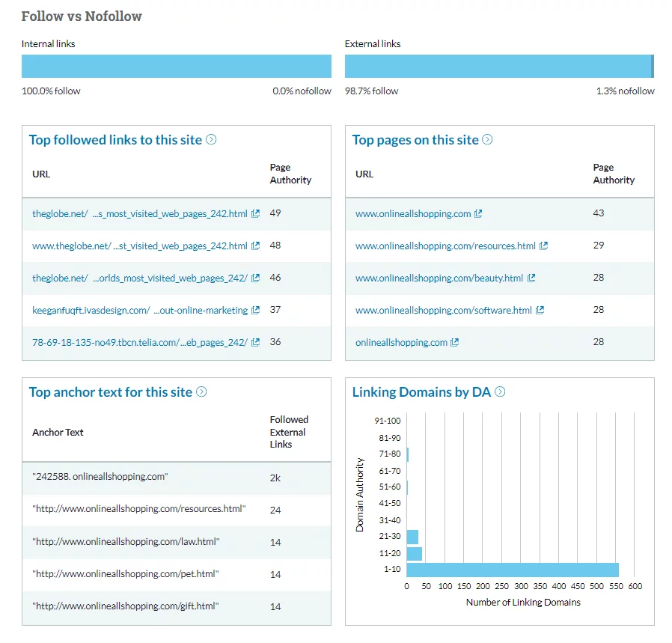Click the 11-20 Domain Authority bar
The width and height of the screenshot is (672, 643).
coord(414,553)
